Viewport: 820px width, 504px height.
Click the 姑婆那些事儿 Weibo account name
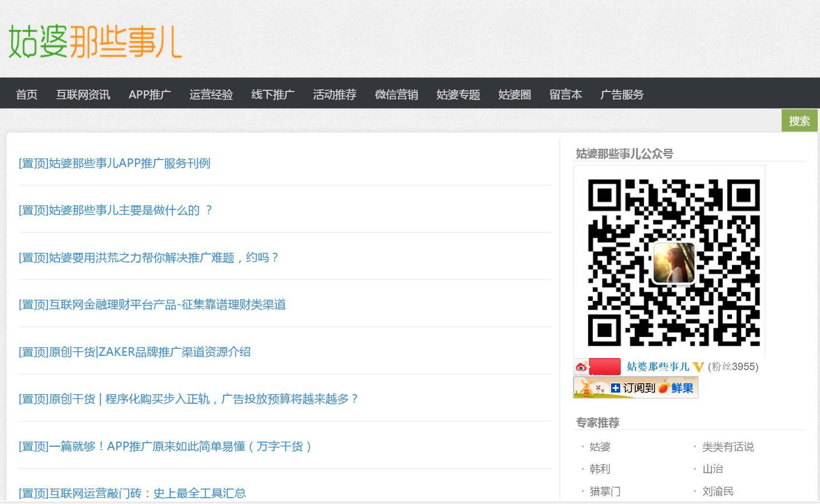coord(658,367)
